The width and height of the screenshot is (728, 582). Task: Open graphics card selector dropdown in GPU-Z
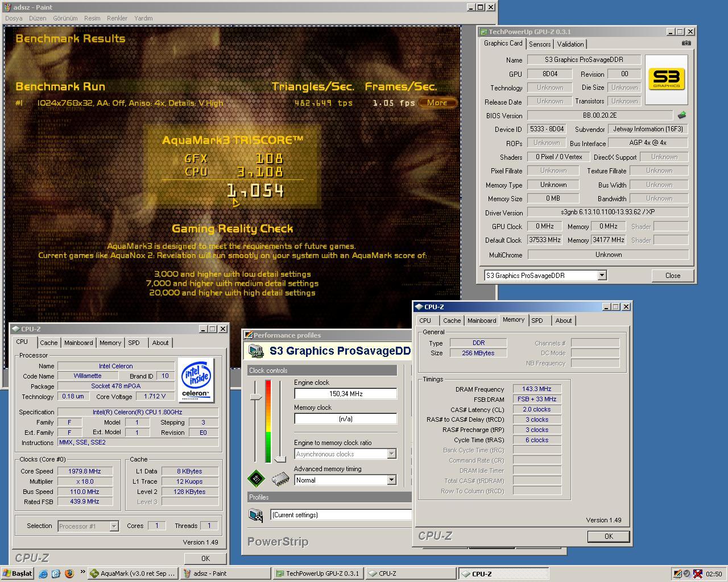click(602, 276)
